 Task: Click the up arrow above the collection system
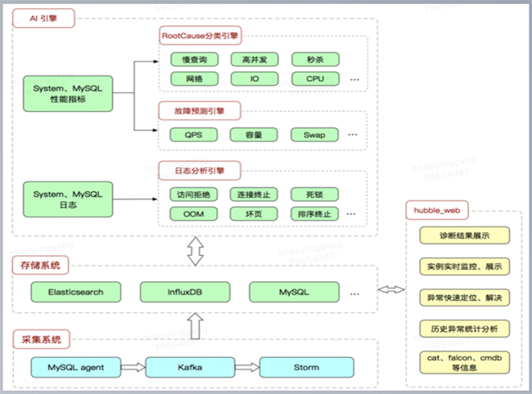pos(196,326)
